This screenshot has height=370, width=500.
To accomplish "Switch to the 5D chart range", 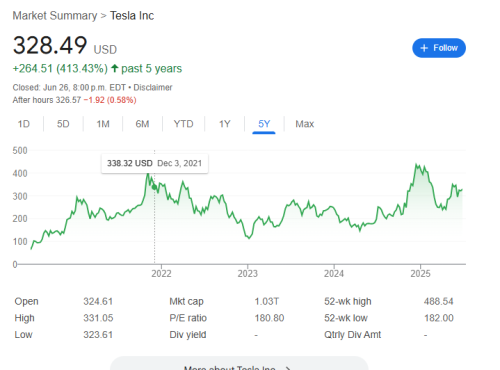I will (x=63, y=124).
